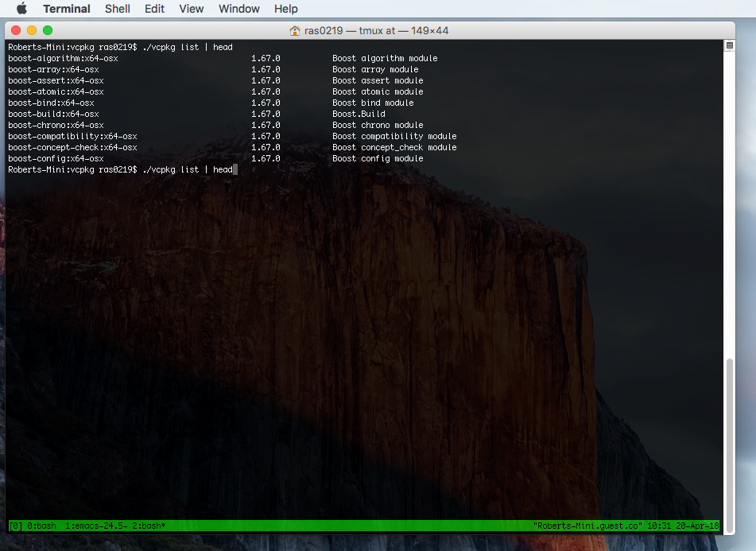Click boost-config:x64-osx package name
The height and width of the screenshot is (551, 756).
tap(56, 158)
